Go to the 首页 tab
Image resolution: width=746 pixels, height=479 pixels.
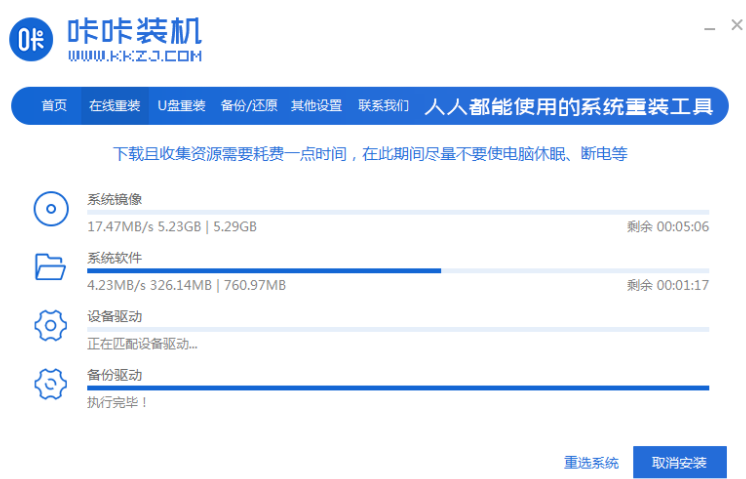[x=54, y=106]
